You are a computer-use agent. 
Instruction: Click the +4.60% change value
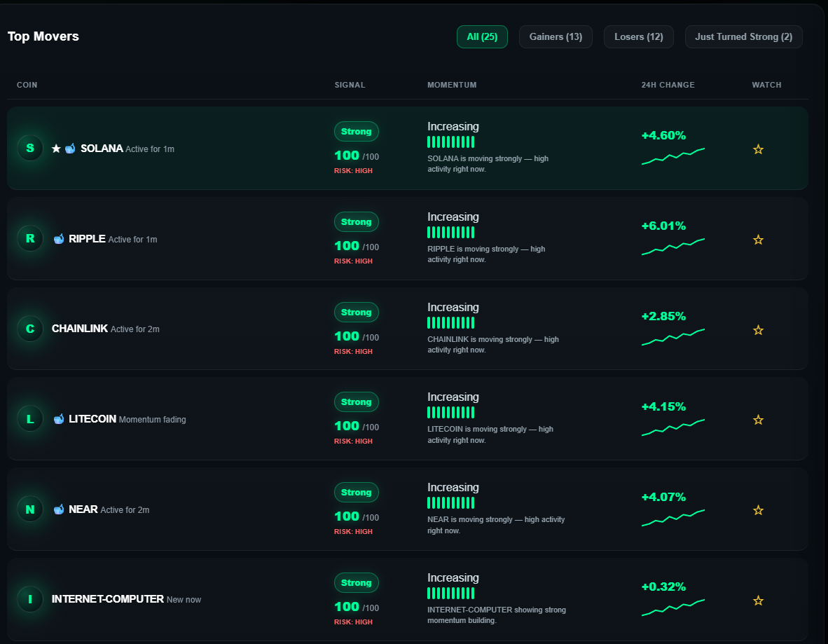tap(664, 135)
